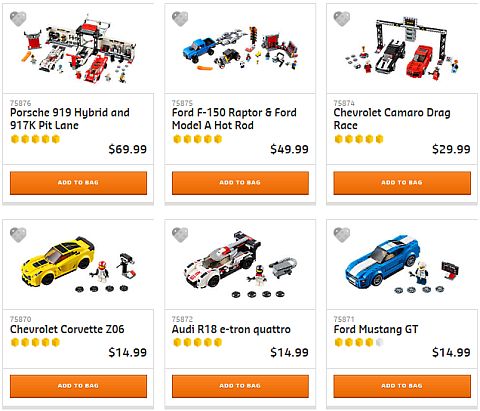The height and width of the screenshot is (411, 480).
Task: View brick rating of Porsche 919 Hybrid set
Action: [x=35, y=139]
